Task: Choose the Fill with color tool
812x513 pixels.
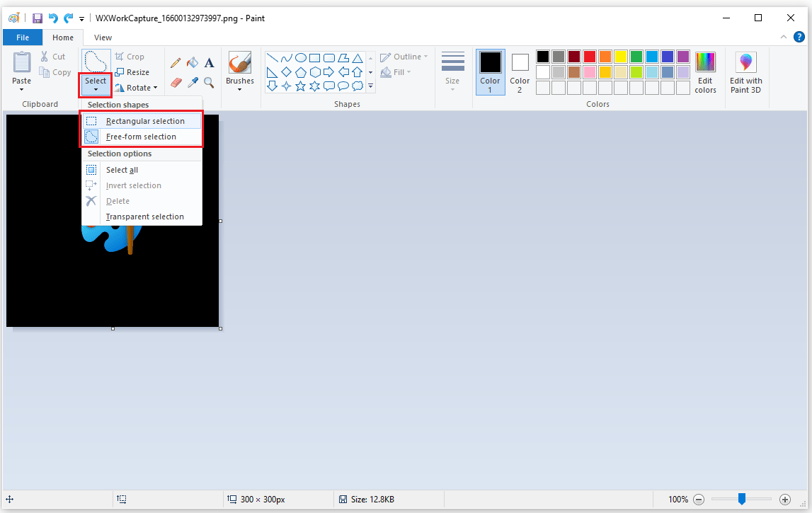Action: click(x=192, y=62)
